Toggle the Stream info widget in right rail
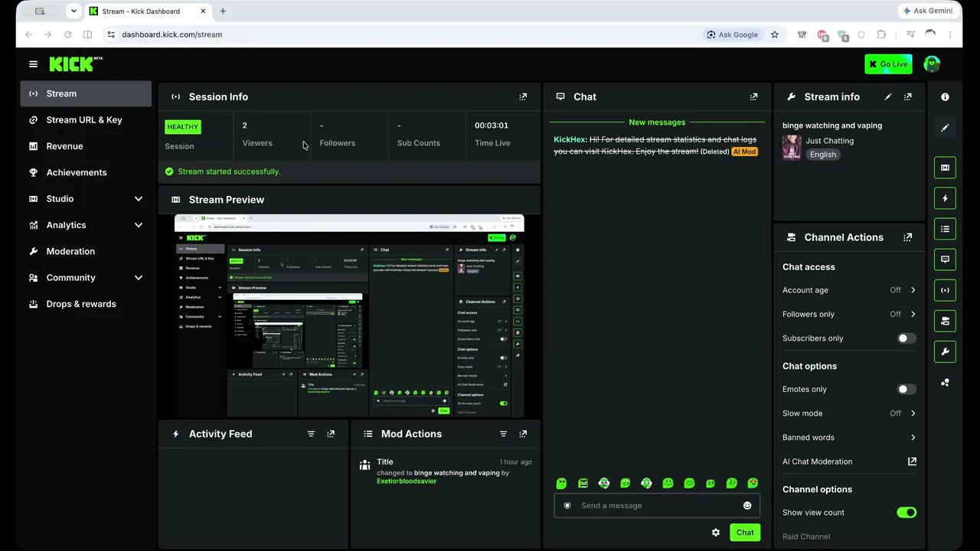This screenshot has width=980, height=551. coord(945,352)
